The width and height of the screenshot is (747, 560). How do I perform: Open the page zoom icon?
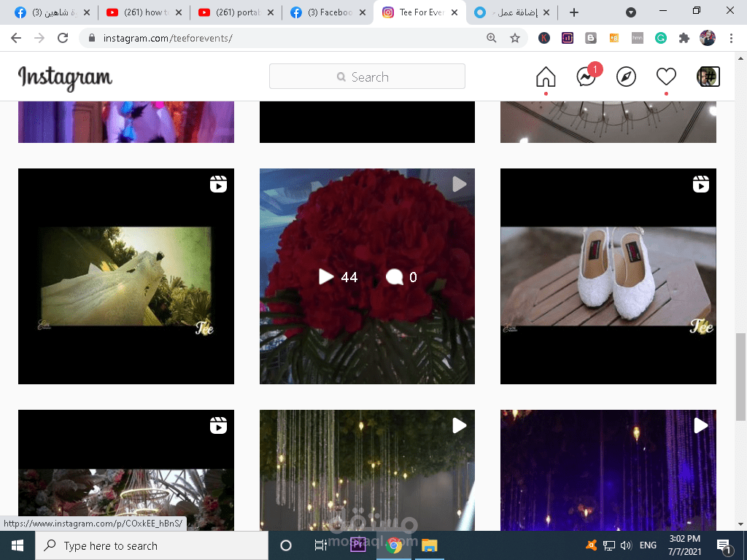492,38
